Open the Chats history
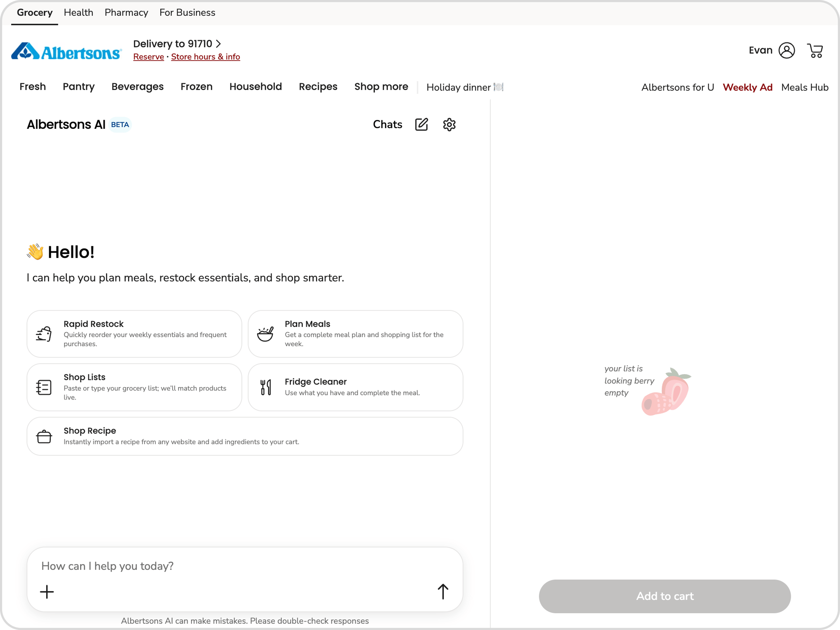 387,125
